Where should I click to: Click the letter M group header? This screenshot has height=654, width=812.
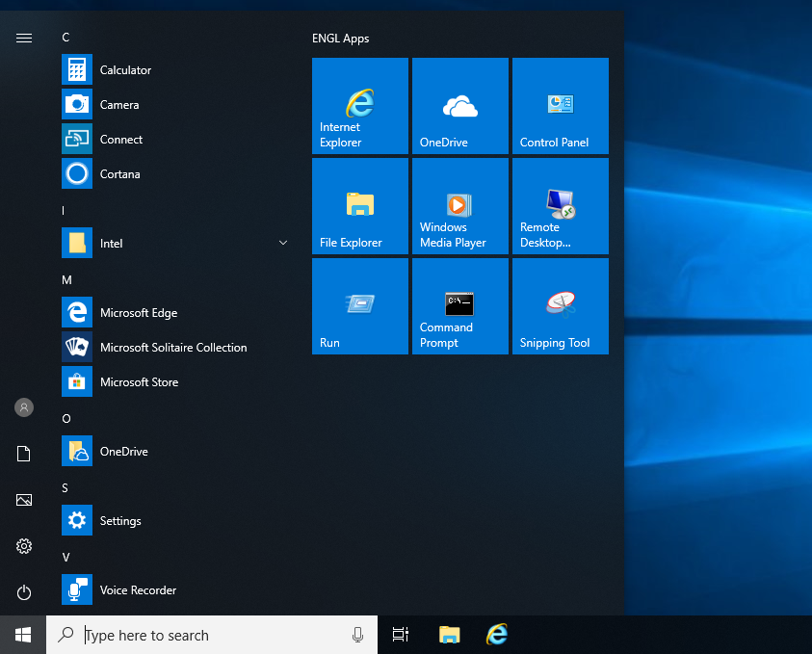tap(66, 280)
